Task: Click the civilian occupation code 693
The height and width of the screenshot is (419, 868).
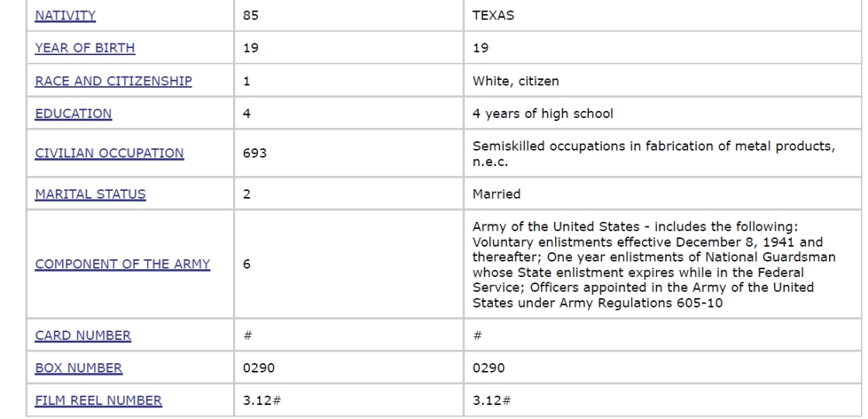Action: coord(255,154)
